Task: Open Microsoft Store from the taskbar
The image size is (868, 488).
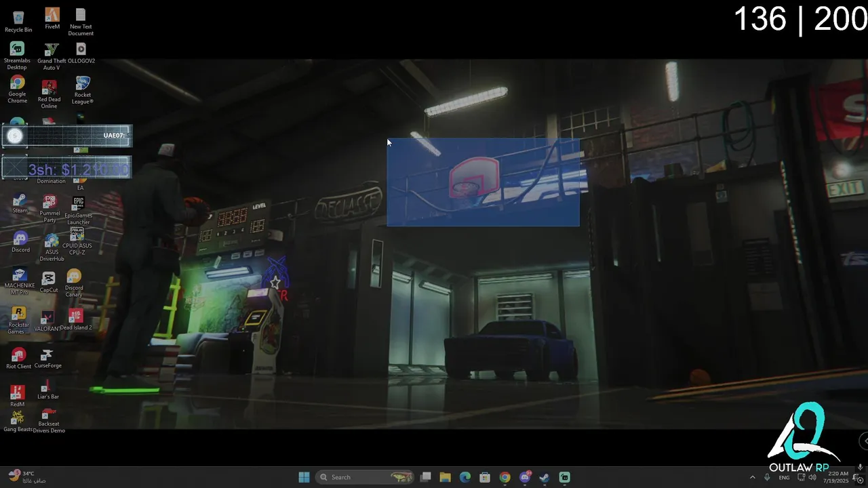Action: click(485, 477)
